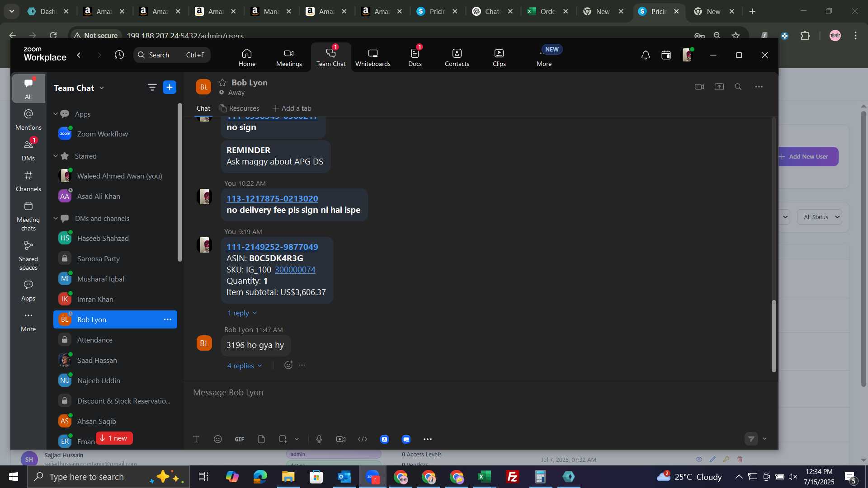Click the chat filter icon
The image size is (868, 488).
[x=152, y=87]
